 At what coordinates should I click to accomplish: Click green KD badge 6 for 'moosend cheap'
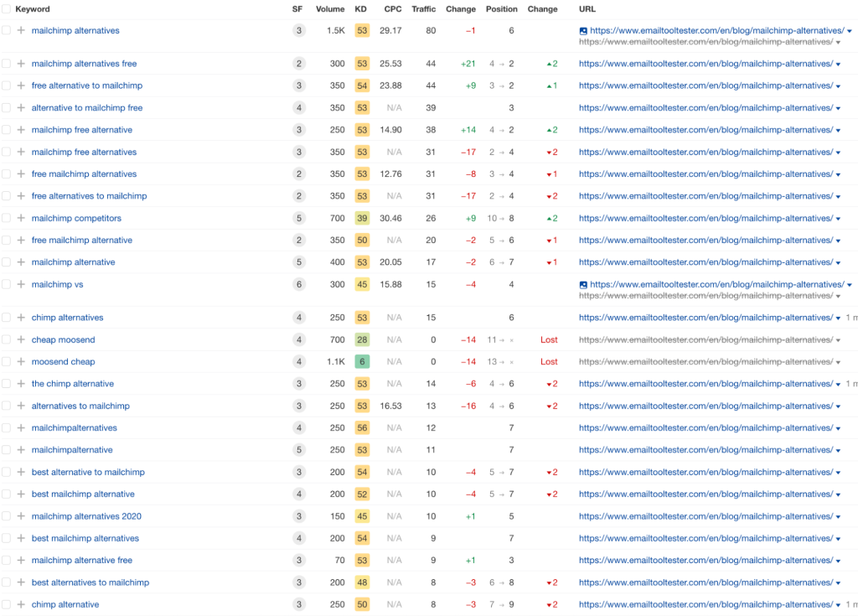[362, 361]
